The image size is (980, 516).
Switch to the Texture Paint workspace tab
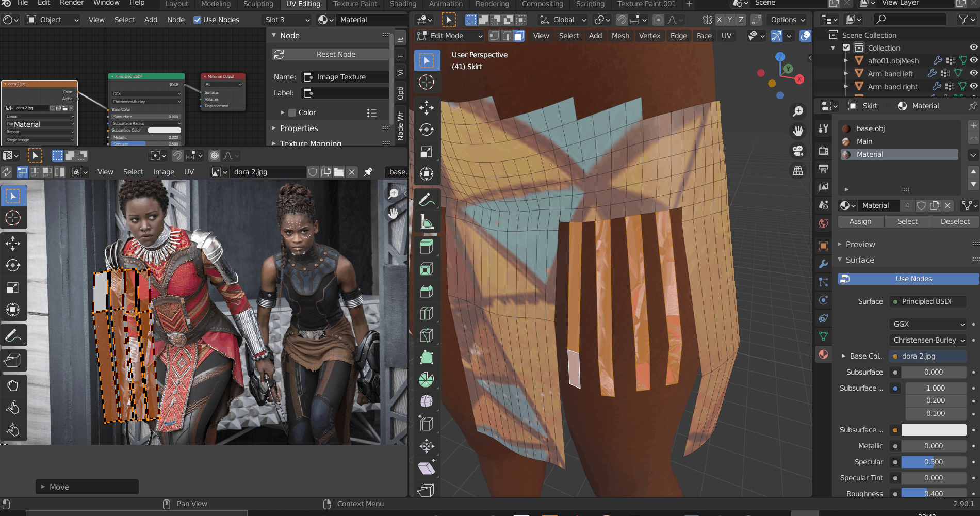point(355,4)
